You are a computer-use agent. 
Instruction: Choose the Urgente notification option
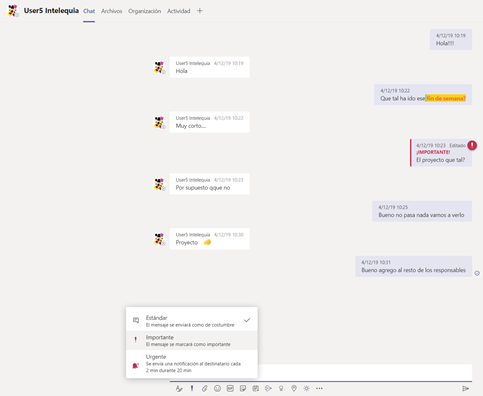pos(192,363)
